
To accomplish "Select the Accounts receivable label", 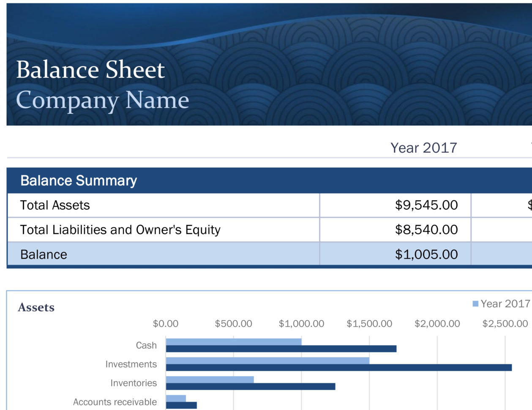I will tap(115, 402).
